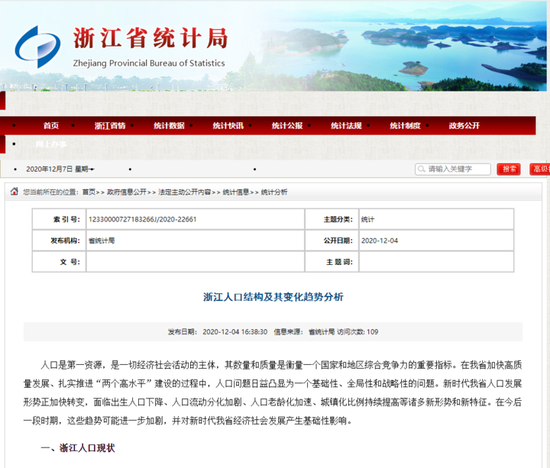The image size is (550, 468).
Task: Open the 首页 menu item
Action: [51, 126]
